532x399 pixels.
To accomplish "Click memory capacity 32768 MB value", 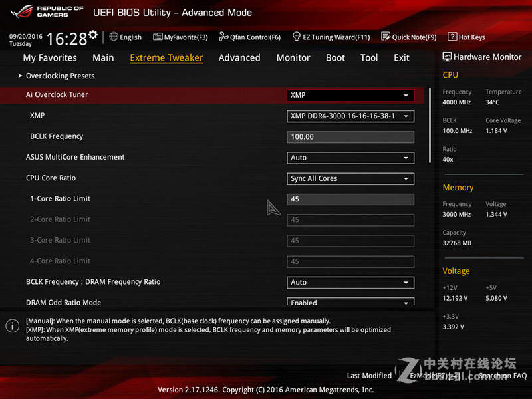I will 457,243.
